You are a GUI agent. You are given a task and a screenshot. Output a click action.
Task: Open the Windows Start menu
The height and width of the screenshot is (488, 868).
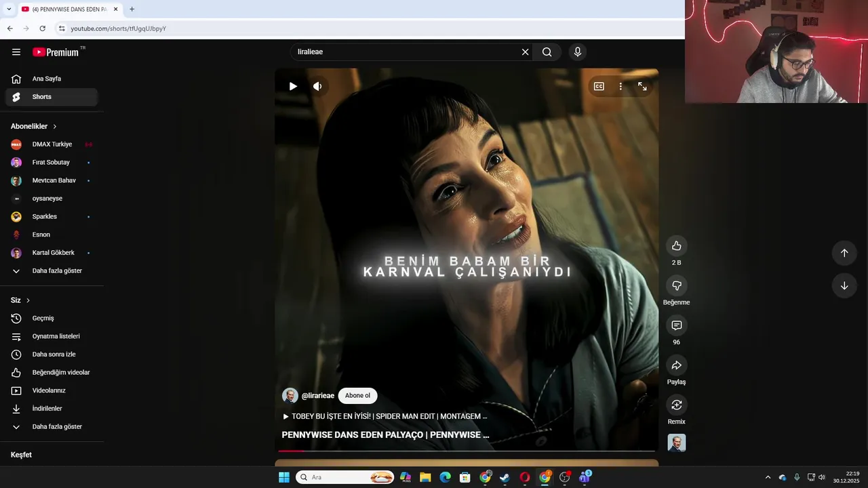point(284,477)
